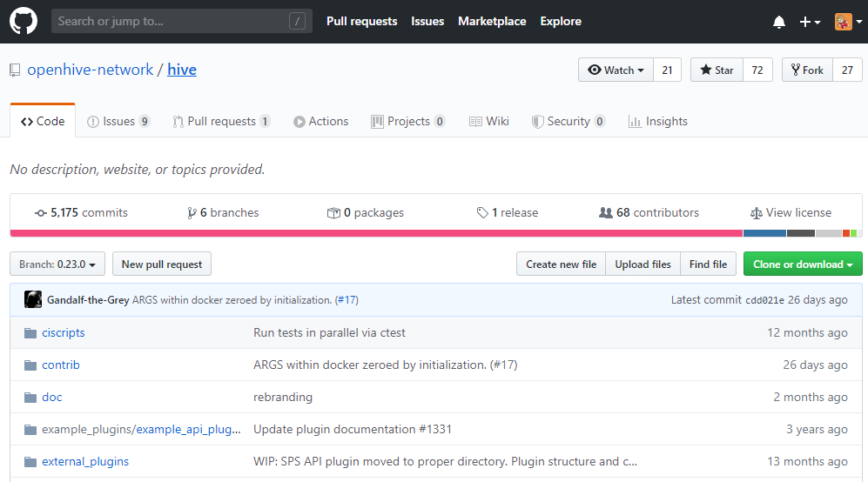
Task: Open the ciscripts folder
Action: pyautogui.click(x=64, y=332)
